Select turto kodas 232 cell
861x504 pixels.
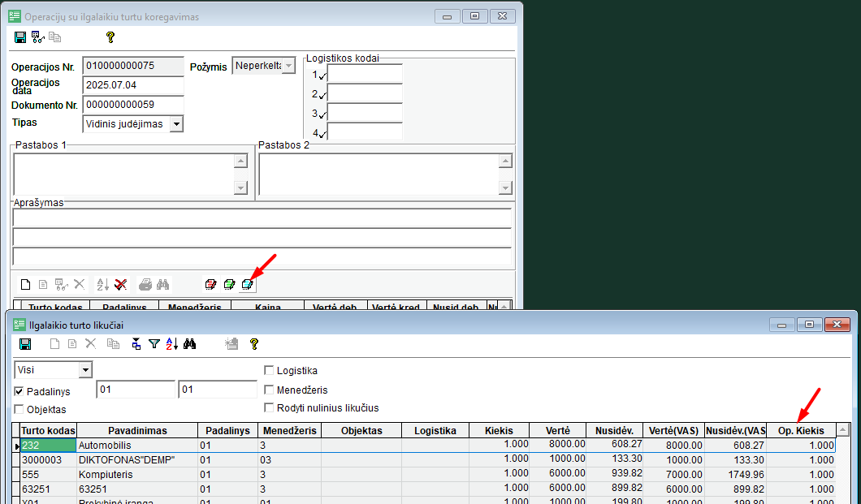coord(48,446)
